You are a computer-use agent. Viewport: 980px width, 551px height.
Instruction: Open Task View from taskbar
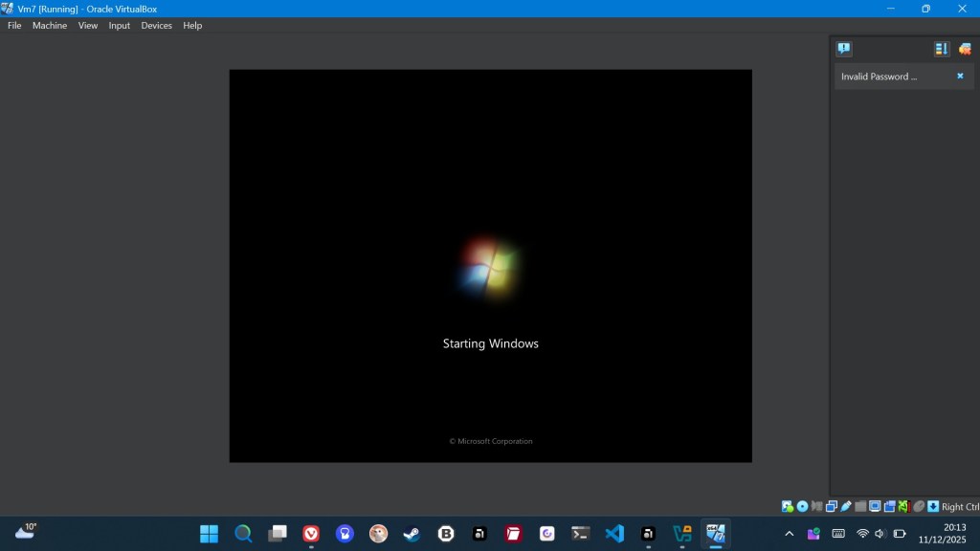pos(277,534)
